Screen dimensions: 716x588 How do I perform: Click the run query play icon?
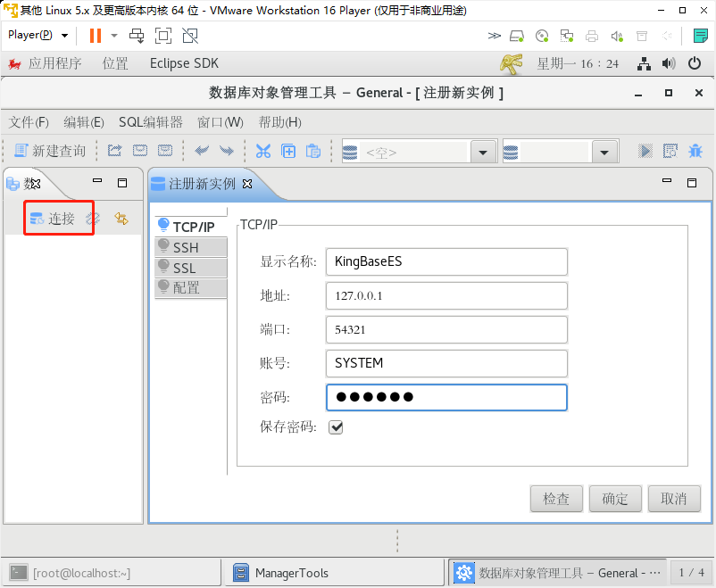645,151
